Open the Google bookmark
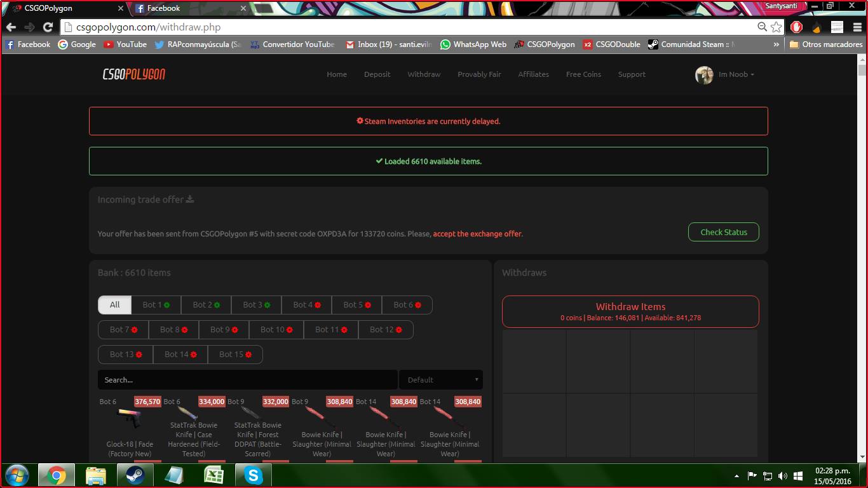 click(77, 44)
